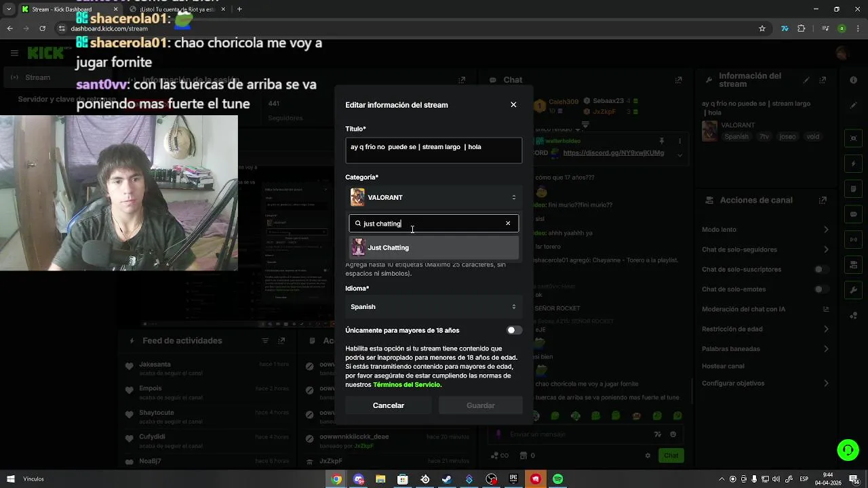Click the Guardar button
Screen dimensions: 868x488
tap(480, 405)
